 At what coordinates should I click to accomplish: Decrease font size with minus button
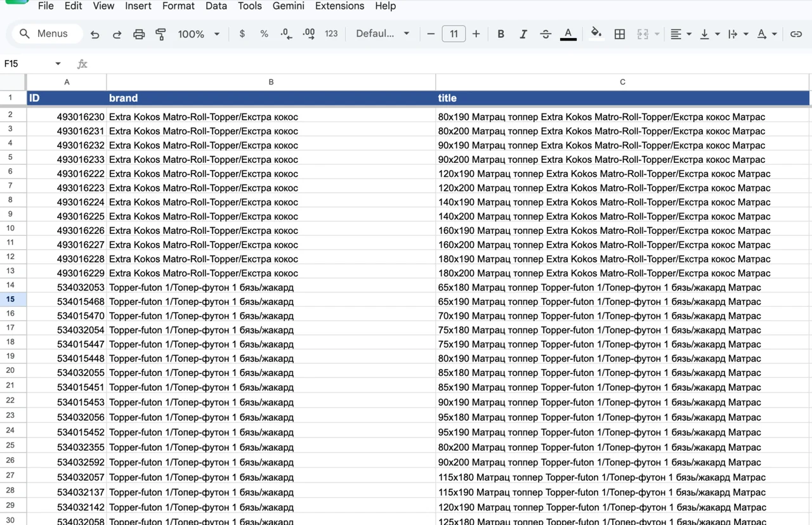[x=431, y=34]
